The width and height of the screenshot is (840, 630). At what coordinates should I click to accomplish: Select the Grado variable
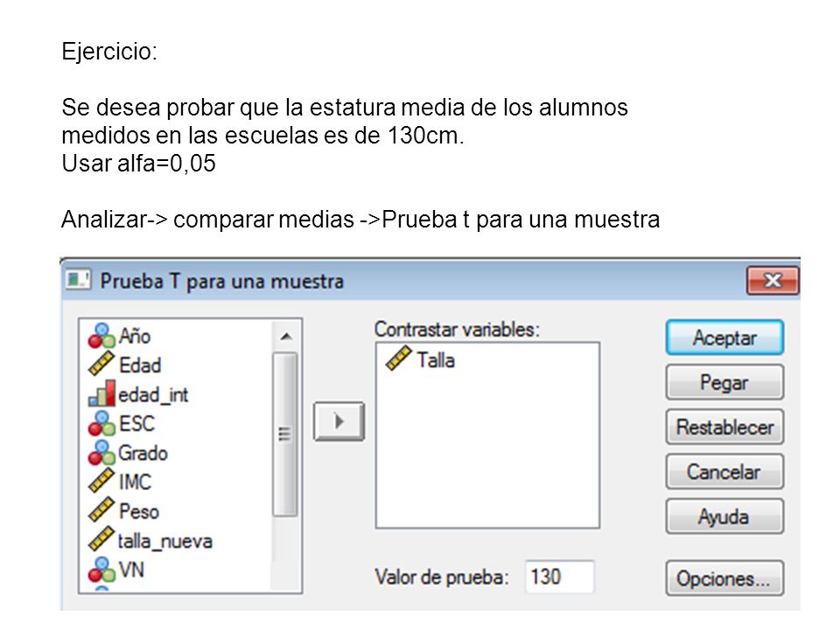click(143, 453)
